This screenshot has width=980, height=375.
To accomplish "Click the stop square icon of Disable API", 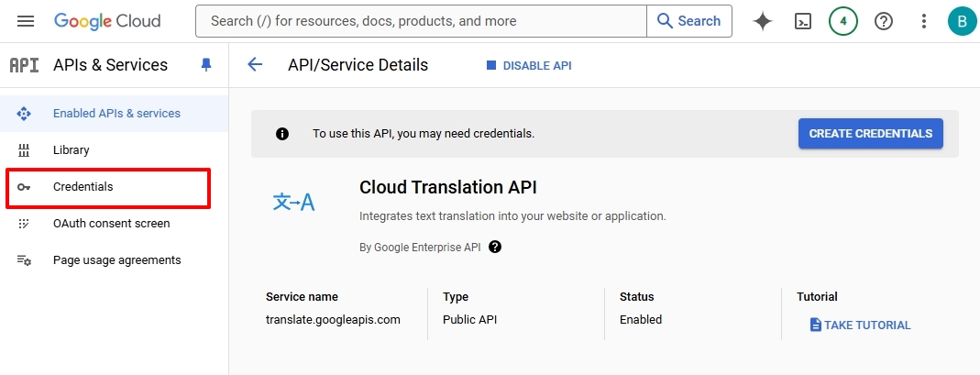I will (491, 65).
